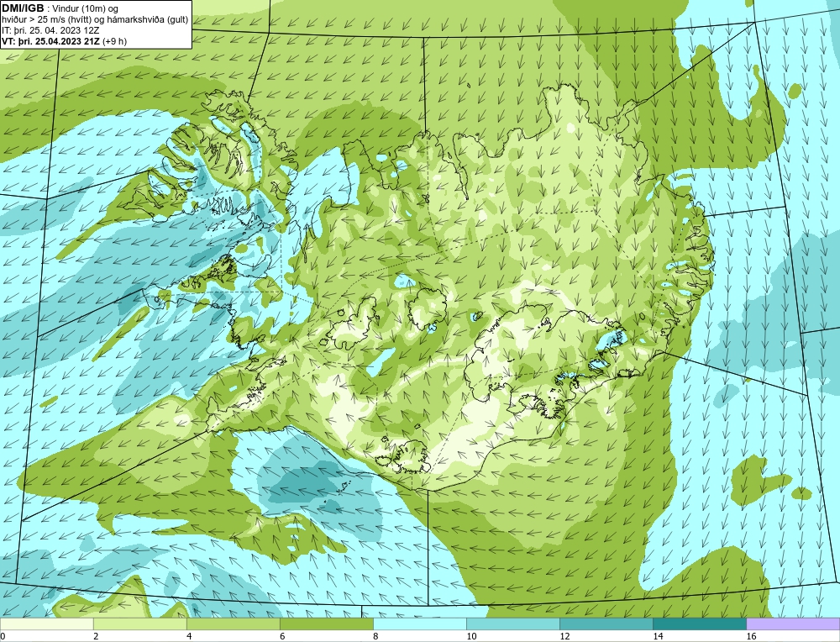
Task: Click the 'VT: þri. 25.04.2023 21Z' valid time
Action: tap(50, 41)
